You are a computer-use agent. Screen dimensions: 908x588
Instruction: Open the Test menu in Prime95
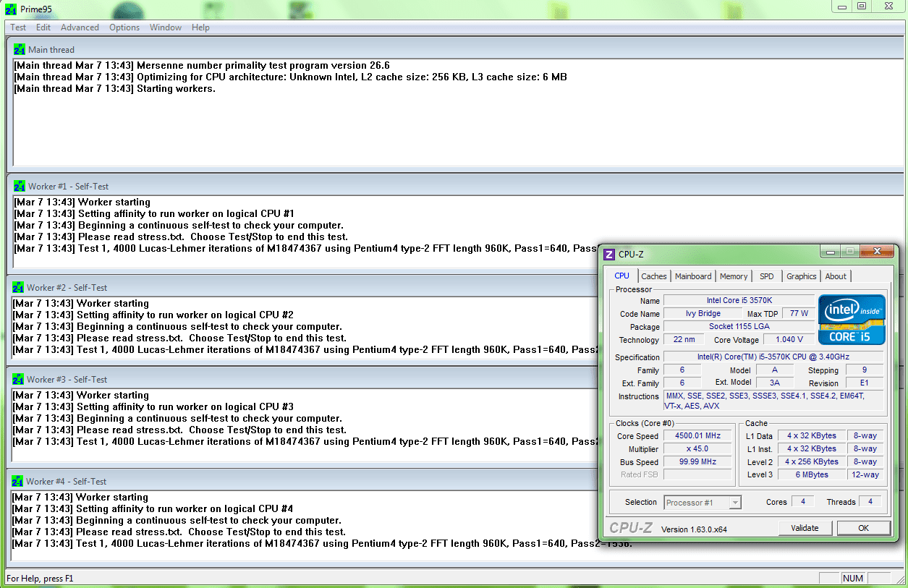(18, 27)
